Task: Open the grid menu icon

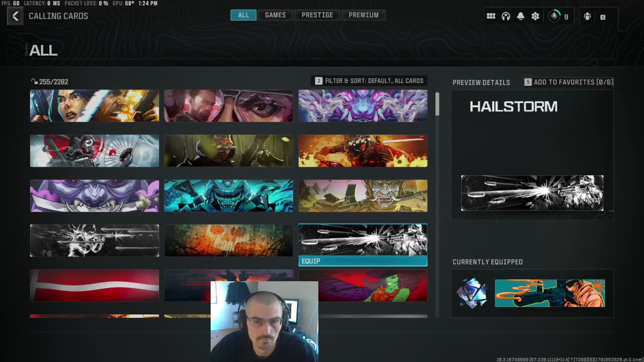Action: [491, 16]
